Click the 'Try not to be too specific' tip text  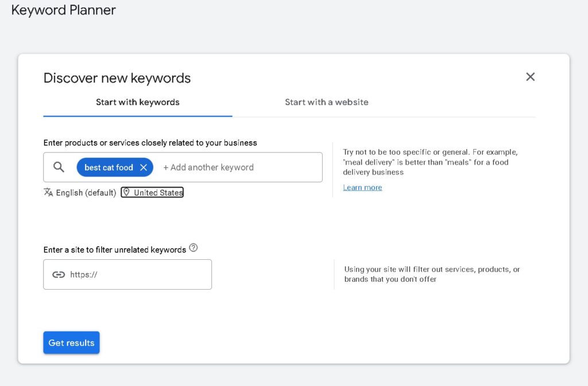coord(430,162)
